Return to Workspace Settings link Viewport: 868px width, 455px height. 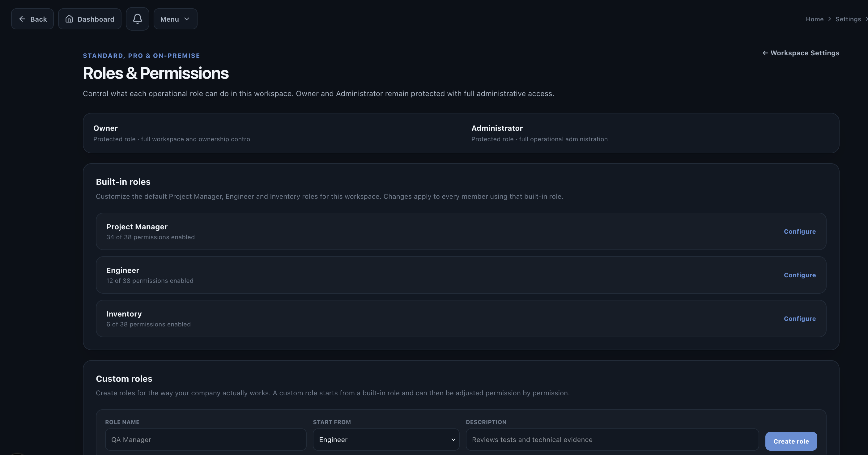click(x=801, y=53)
